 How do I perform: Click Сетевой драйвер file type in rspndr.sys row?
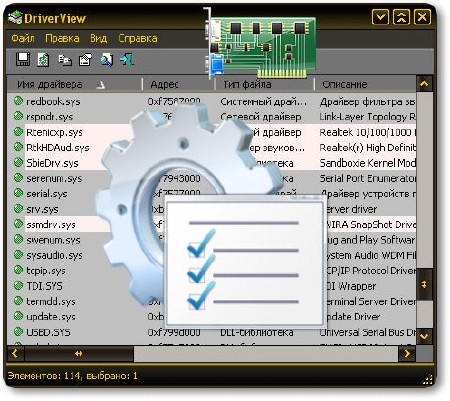coord(261,117)
